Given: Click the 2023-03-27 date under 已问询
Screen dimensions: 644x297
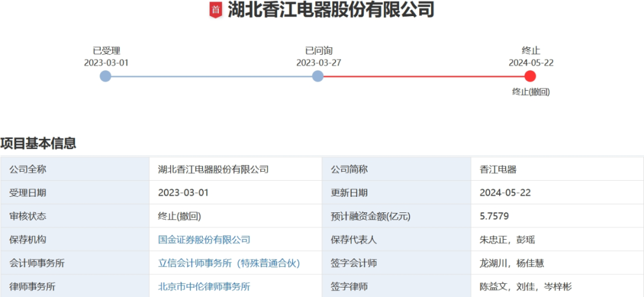Looking at the screenshot, I should (318, 63).
